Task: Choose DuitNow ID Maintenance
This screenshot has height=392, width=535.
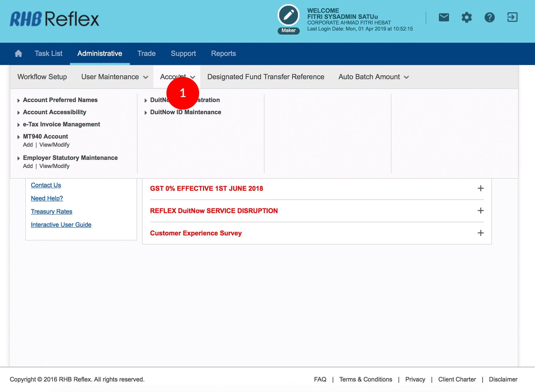Action: click(185, 112)
